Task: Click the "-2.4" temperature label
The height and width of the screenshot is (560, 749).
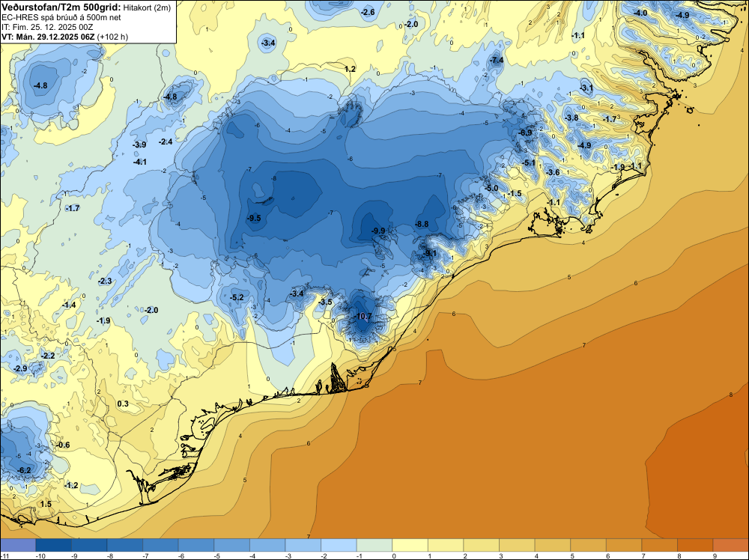Action: pos(166,141)
